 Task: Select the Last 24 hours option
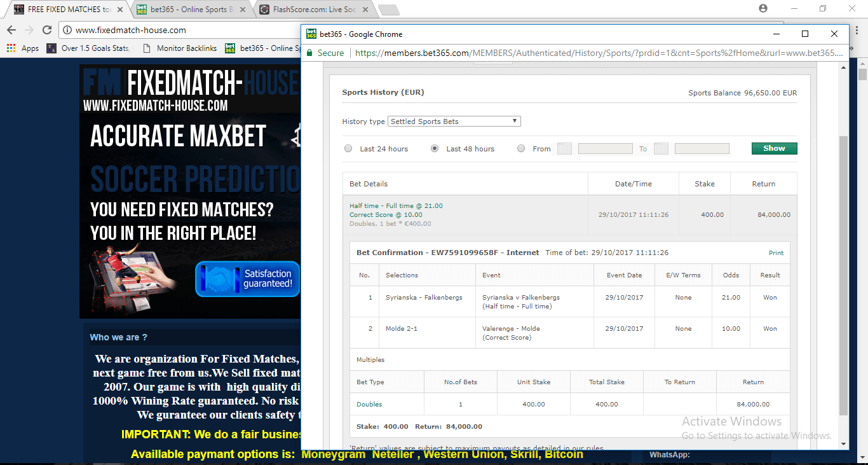pyautogui.click(x=348, y=149)
